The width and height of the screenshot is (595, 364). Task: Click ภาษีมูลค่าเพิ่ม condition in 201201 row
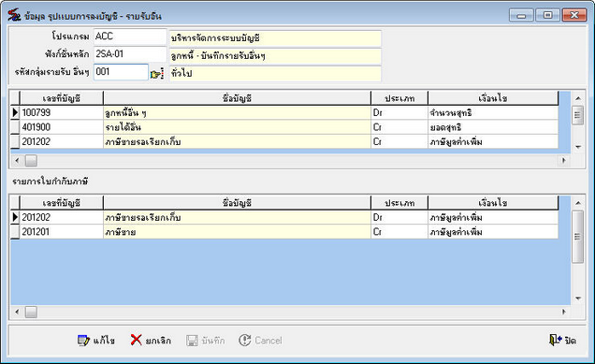493,232
